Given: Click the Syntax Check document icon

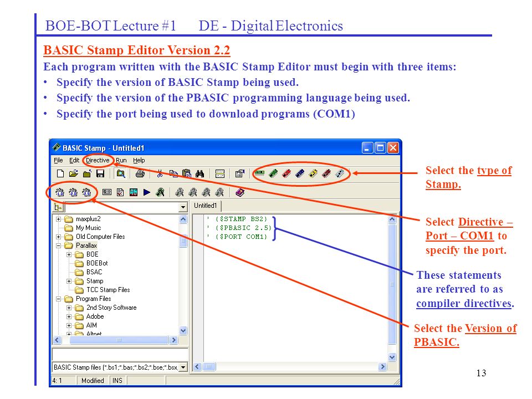Looking at the screenshot, I should point(120,193).
